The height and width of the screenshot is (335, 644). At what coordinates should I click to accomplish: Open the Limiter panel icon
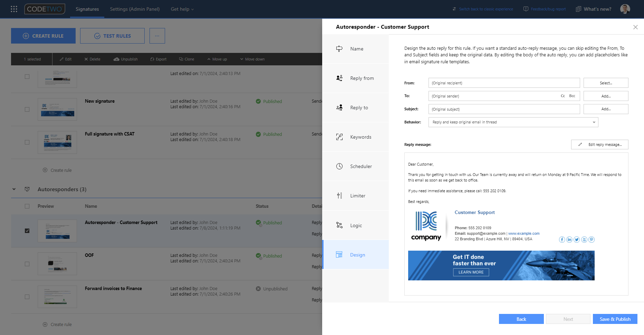click(339, 195)
